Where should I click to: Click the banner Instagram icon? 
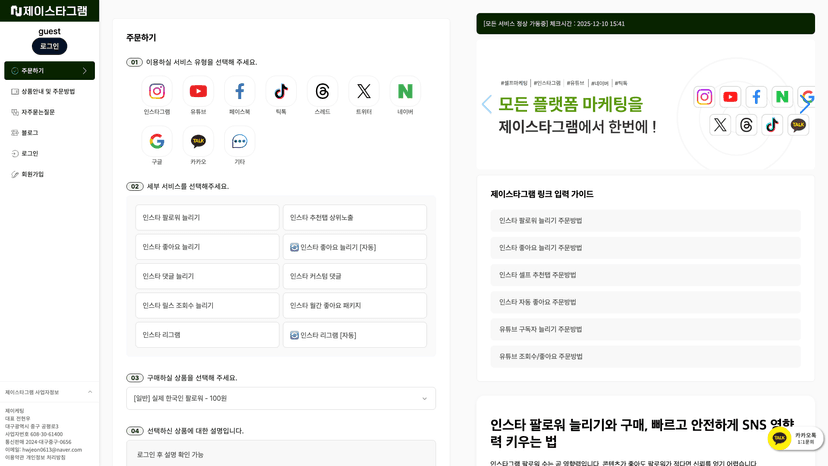(x=704, y=97)
